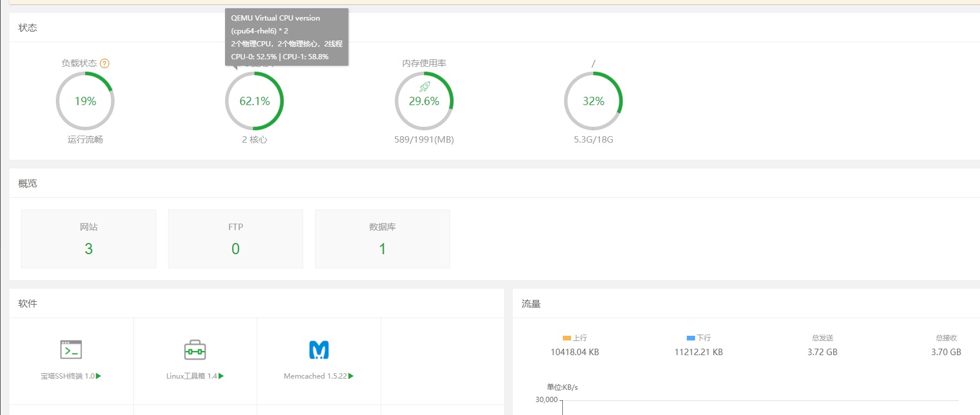Click the 运行流畅 load status text
Screen dimensions: 980x415
(85, 140)
